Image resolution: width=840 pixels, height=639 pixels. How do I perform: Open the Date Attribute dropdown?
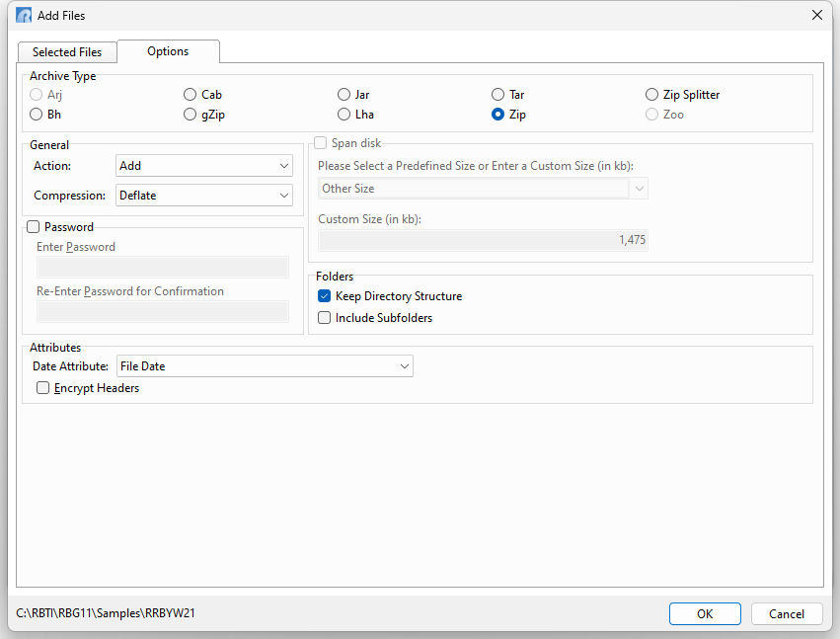click(265, 366)
